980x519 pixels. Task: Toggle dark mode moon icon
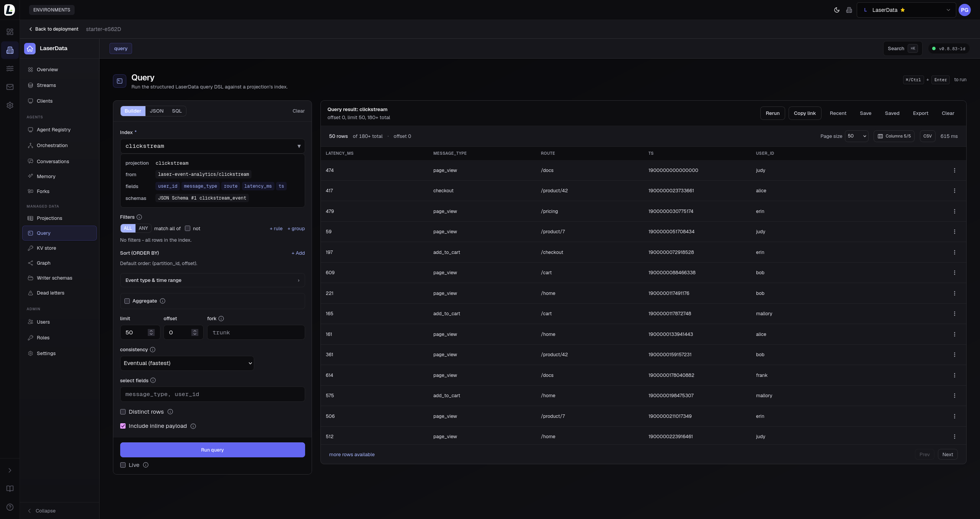point(836,10)
